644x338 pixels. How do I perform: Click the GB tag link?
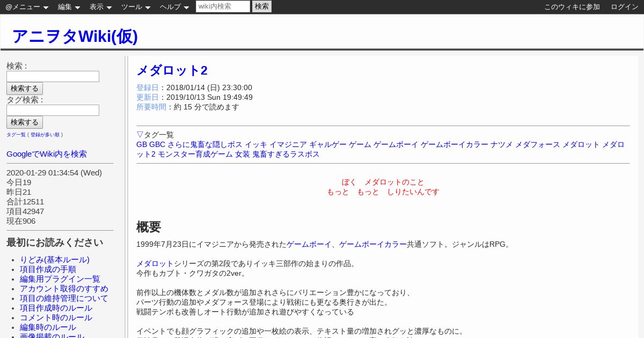pyautogui.click(x=142, y=144)
